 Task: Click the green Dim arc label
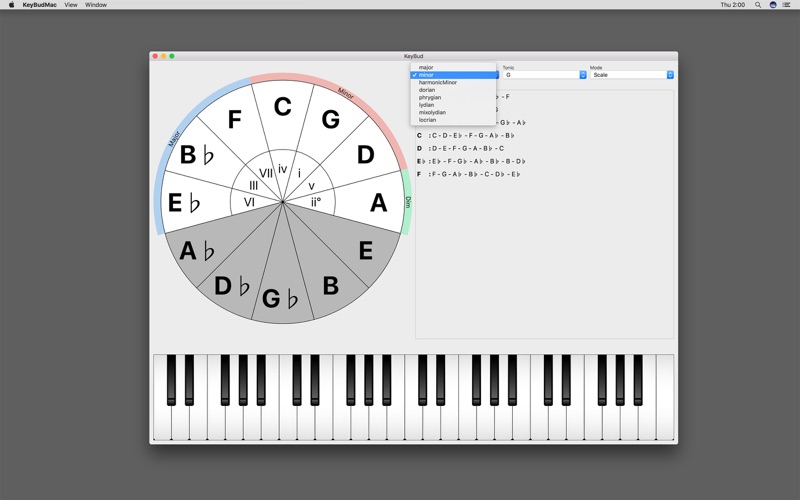pyautogui.click(x=408, y=202)
